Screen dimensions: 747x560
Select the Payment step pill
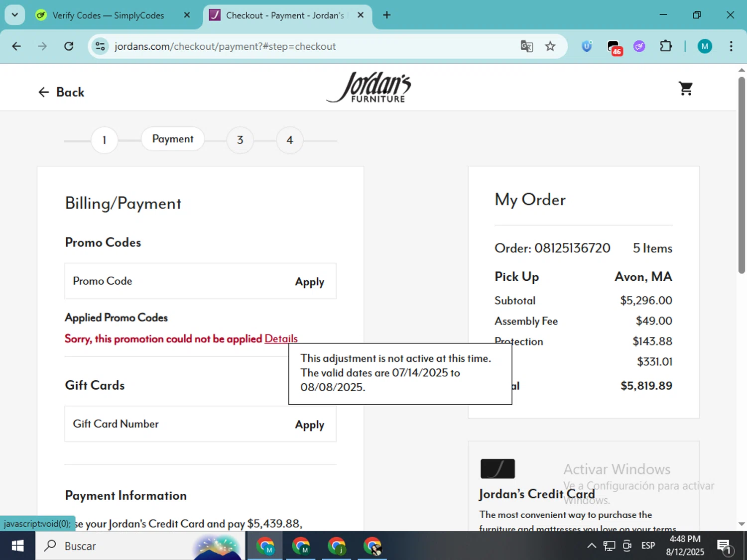coord(172,139)
